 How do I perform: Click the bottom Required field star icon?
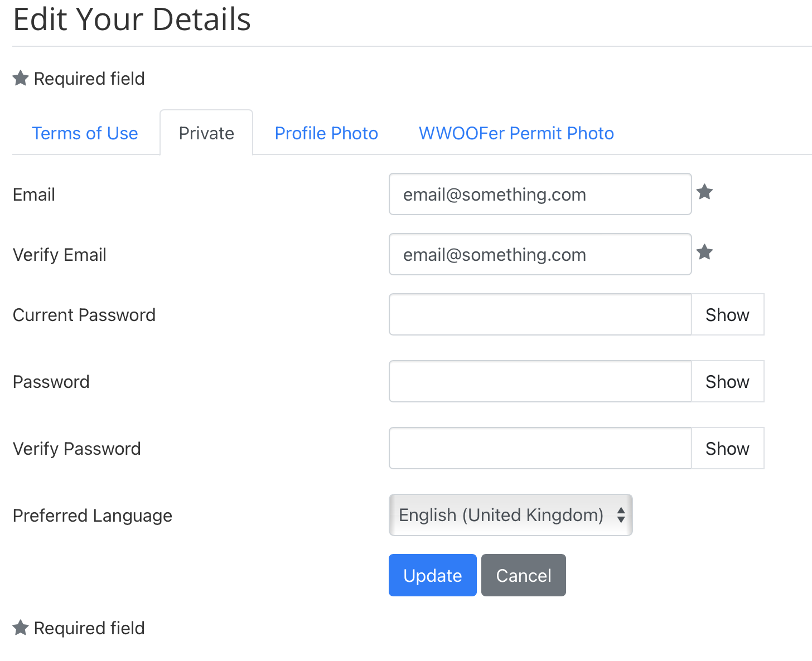click(x=21, y=628)
